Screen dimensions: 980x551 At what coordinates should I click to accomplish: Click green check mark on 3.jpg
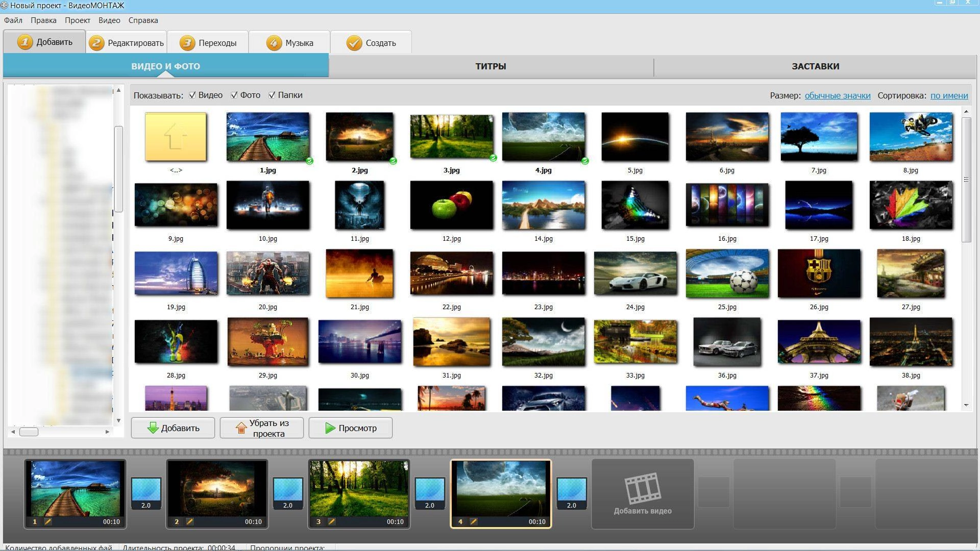pos(493,158)
